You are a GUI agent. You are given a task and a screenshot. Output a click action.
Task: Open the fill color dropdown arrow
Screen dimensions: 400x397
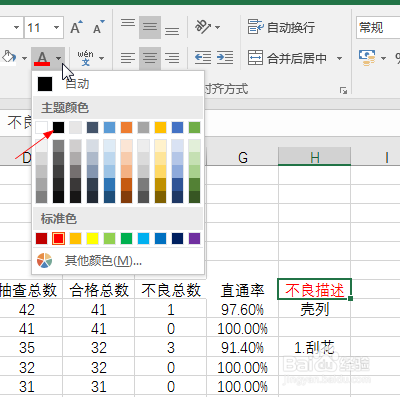coord(24,58)
